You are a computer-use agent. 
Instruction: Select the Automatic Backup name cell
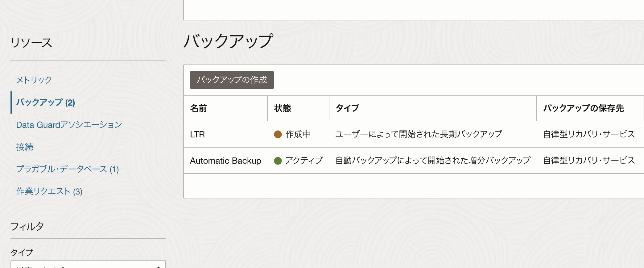225,161
